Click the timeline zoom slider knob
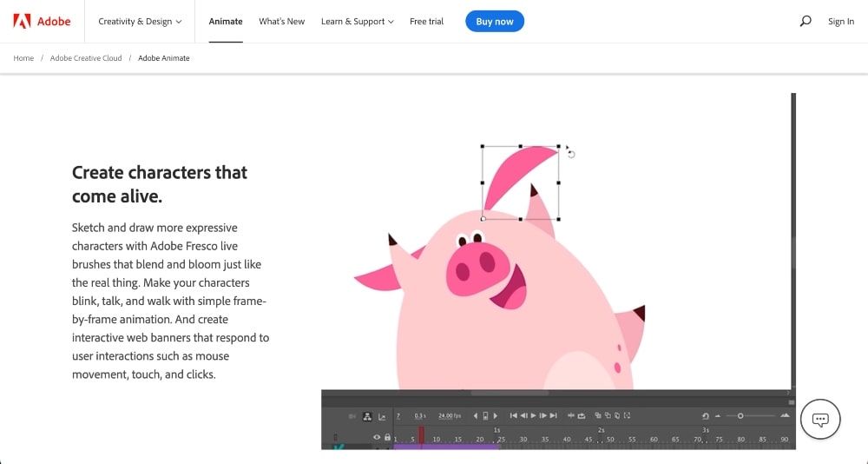The image size is (868, 464). 740,415
